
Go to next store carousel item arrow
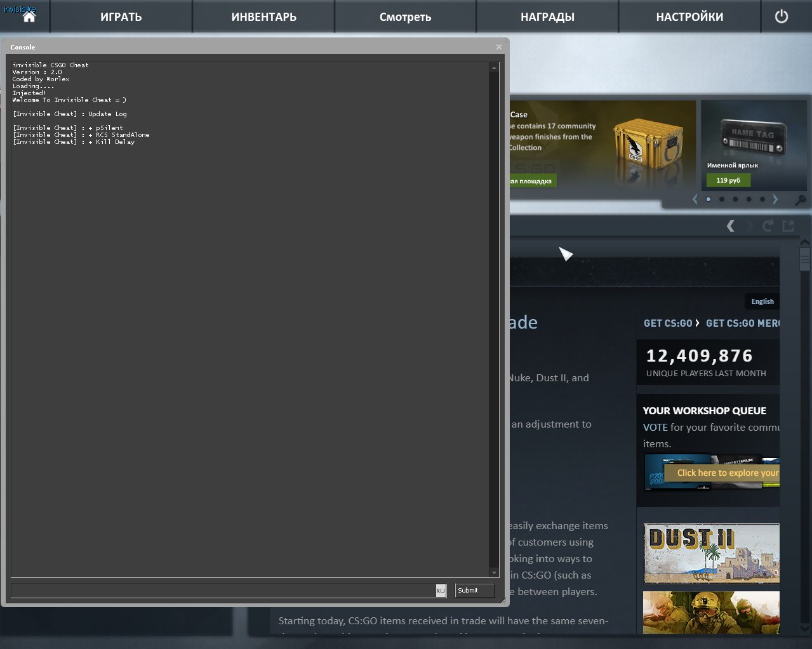(775, 199)
